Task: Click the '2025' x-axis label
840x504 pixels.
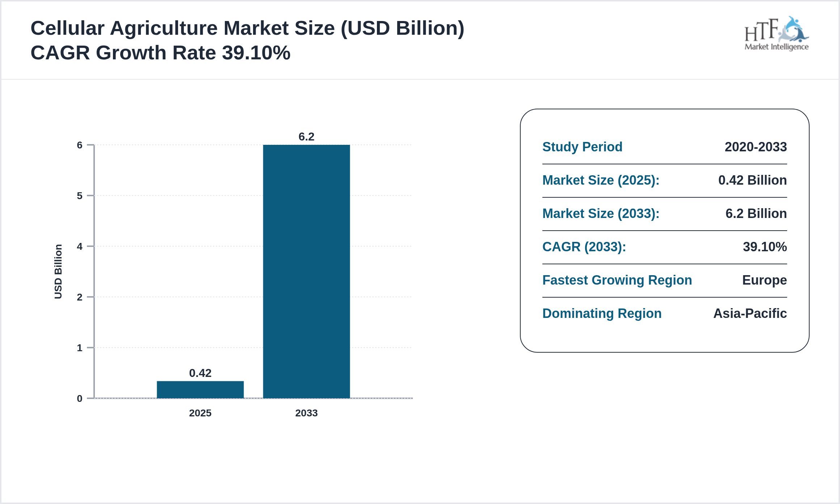Action: pyautogui.click(x=200, y=413)
